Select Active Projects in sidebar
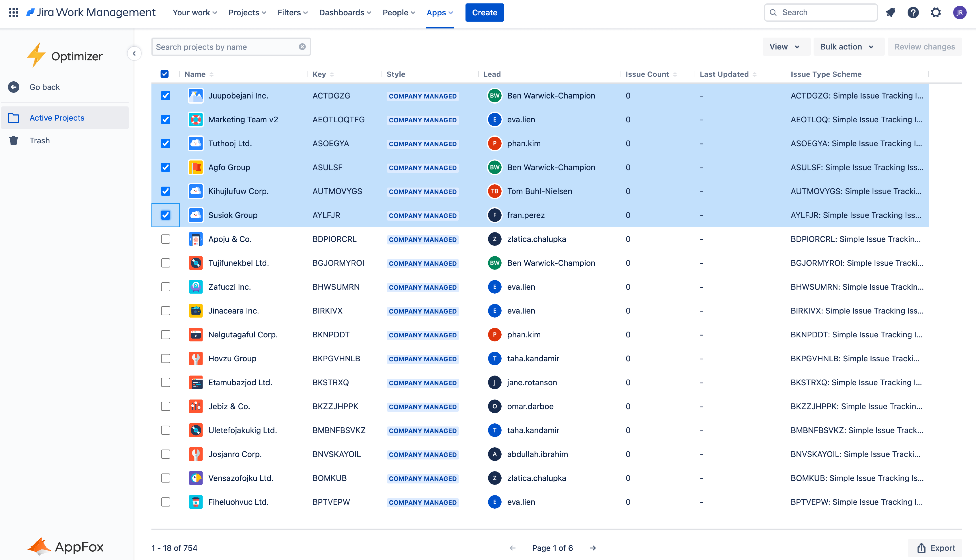Viewport: 976px width, 560px height. pyautogui.click(x=57, y=118)
